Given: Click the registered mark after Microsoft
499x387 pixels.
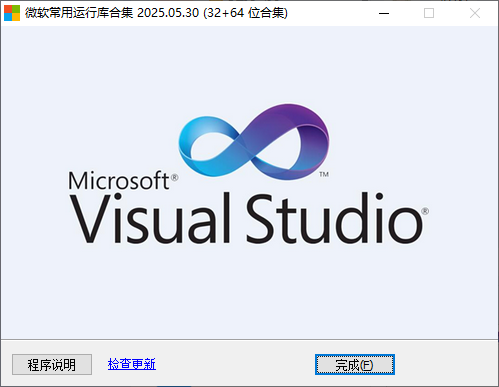Looking at the screenshot, I should (x=174, y=178).
